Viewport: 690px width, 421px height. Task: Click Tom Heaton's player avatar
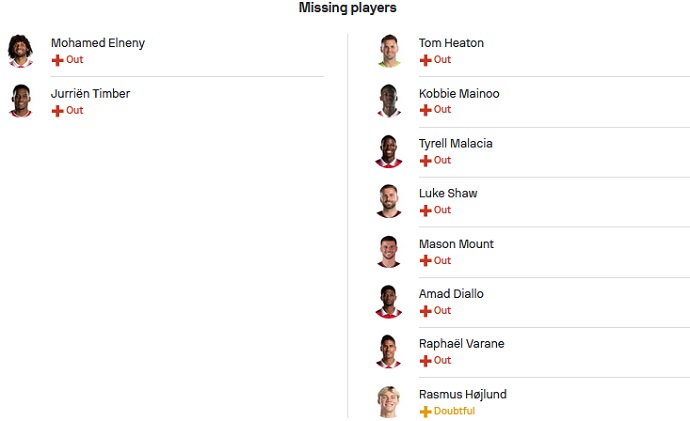pyautogui.click(x=389, y=50)
